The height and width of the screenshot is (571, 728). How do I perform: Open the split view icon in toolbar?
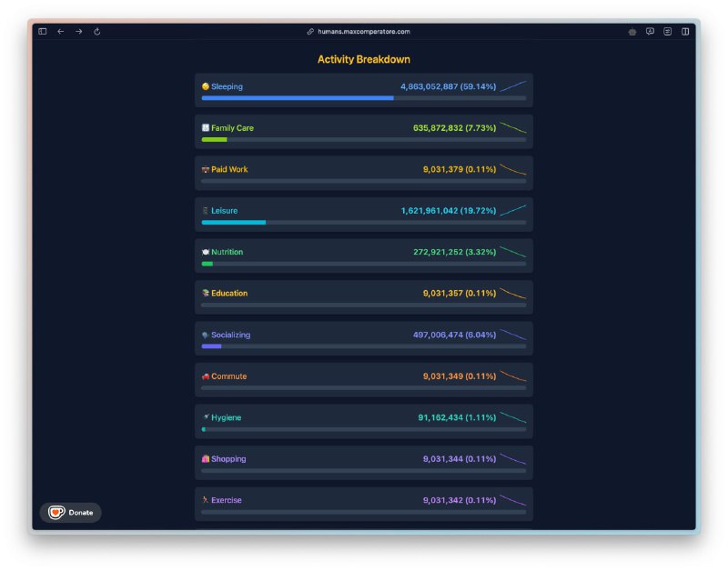coord(685,31)
